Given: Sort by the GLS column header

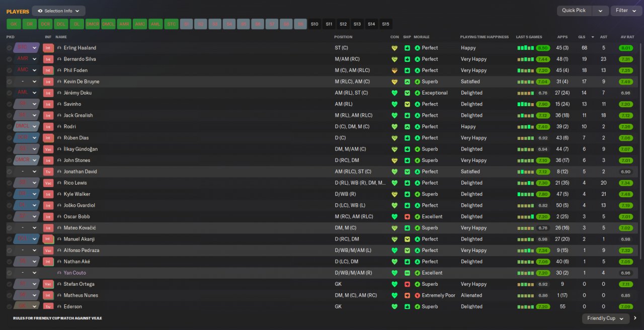Looking at the screenshot, I should (x=582, y=37).
